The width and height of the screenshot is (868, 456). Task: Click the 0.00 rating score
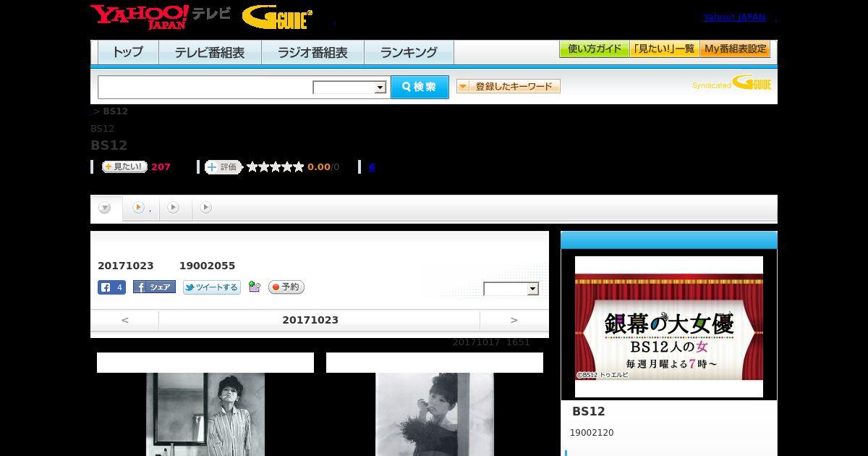click(319, 167)
